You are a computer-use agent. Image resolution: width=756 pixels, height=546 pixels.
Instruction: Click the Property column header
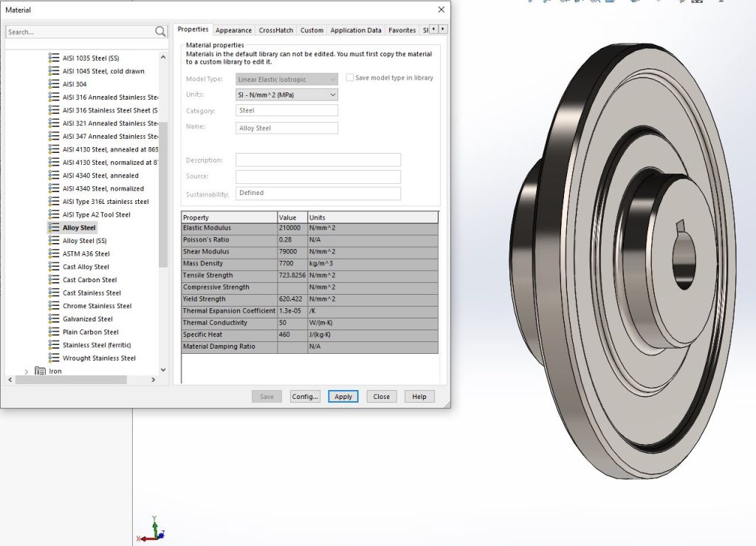(x=229, y=217)
